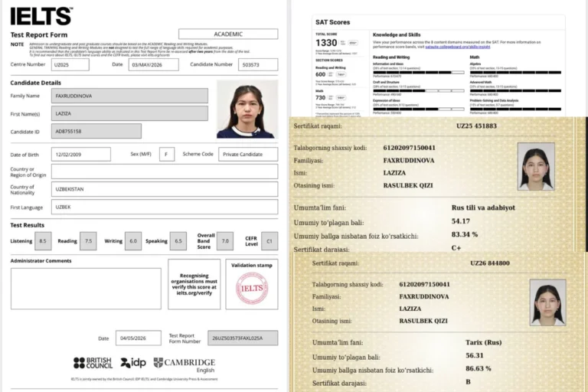Screen dimensions: 588x392
Task: Click the SAT Math score 730
Action: [x=321, y=97]
